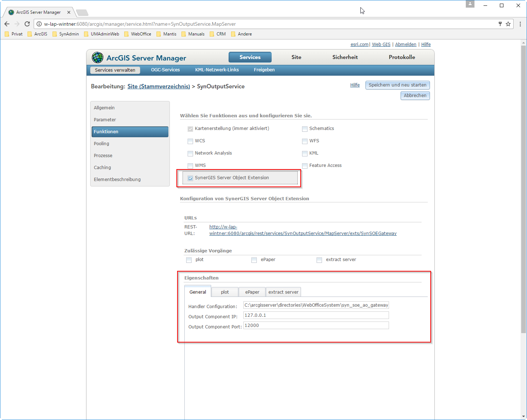Reload the page
This screenshot has height=420, width=527.
point(27,24)
